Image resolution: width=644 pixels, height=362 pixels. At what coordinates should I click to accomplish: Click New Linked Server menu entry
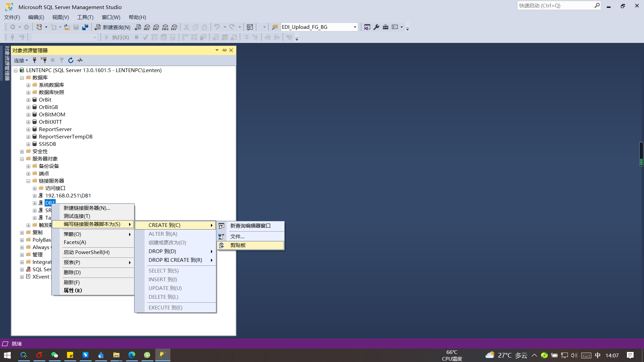point(93,208)
